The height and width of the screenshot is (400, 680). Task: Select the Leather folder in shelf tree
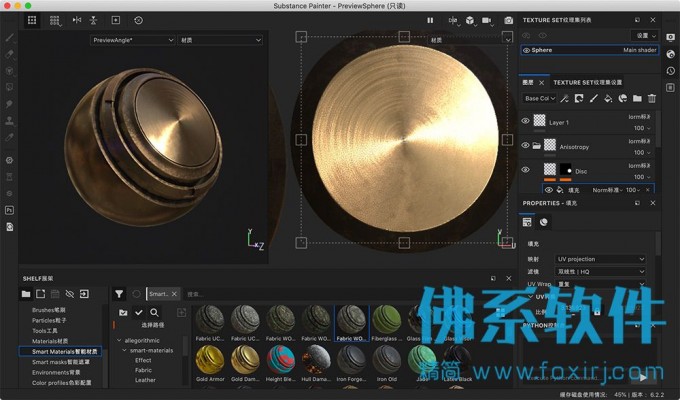coord(145,380)
